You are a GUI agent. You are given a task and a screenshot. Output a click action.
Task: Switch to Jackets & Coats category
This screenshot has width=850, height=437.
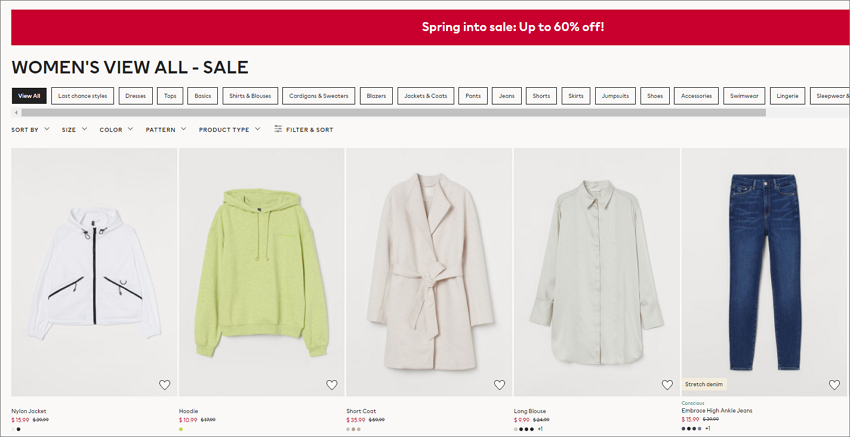point(426,96)
